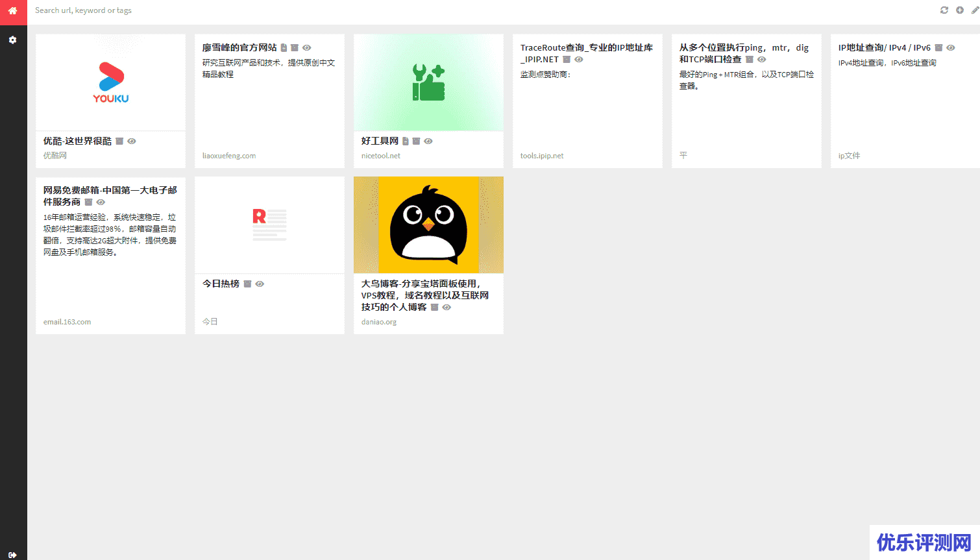
Task: Click the daniao.org domain label
Action: click(379, 322)
